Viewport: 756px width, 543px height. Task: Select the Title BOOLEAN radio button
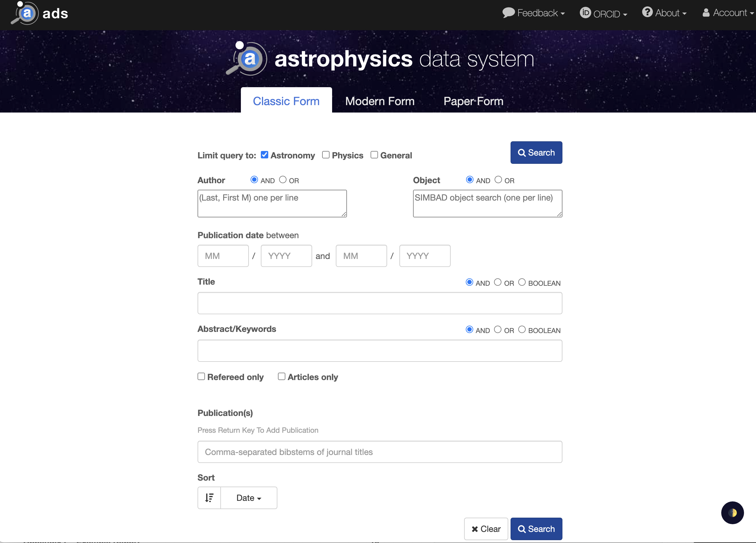[x=522, y=282]
